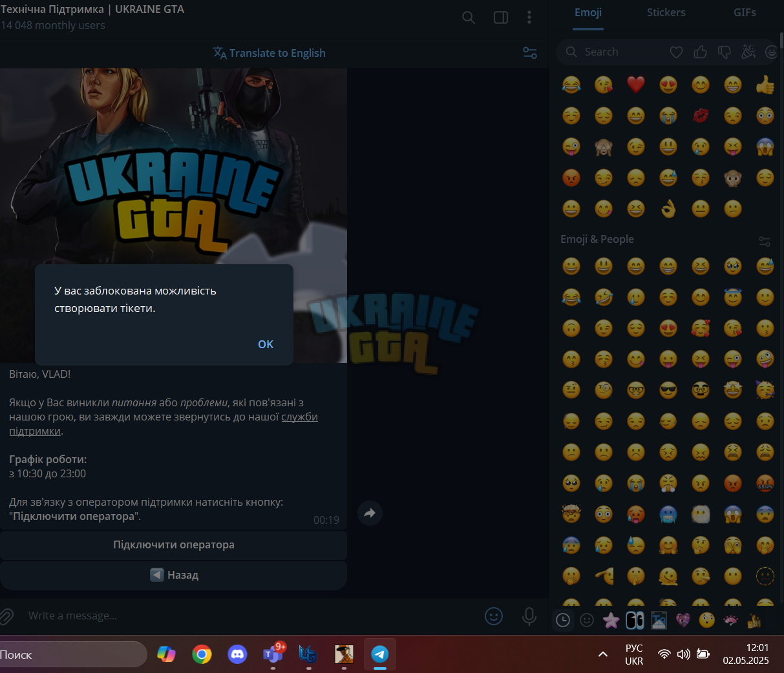Switch to the Stickers tab
Screen dimensions: 784x673
(x=666, y=12)
